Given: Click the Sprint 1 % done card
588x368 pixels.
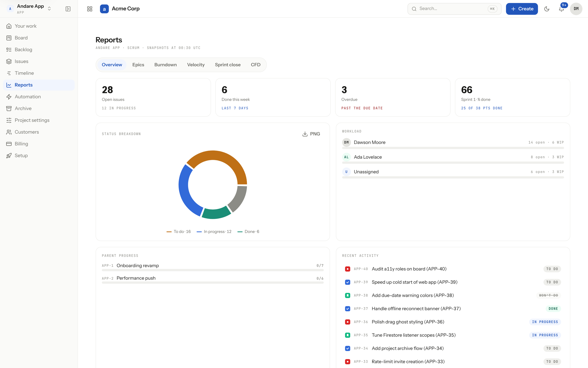Looking at the screenshot, I should (513, 97).
